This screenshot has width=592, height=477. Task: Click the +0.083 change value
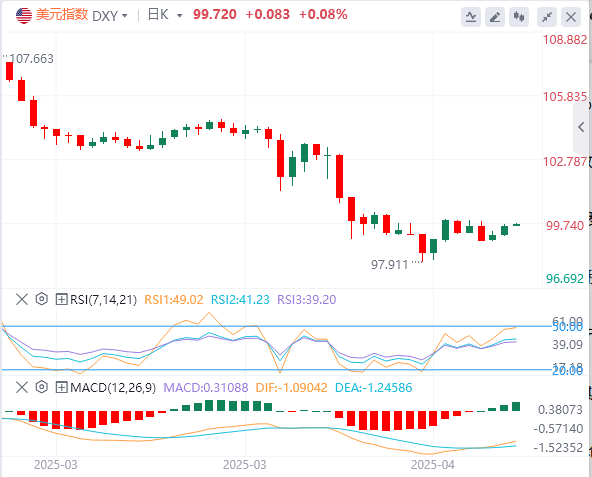pyautogui.click(x=267, y=15)
